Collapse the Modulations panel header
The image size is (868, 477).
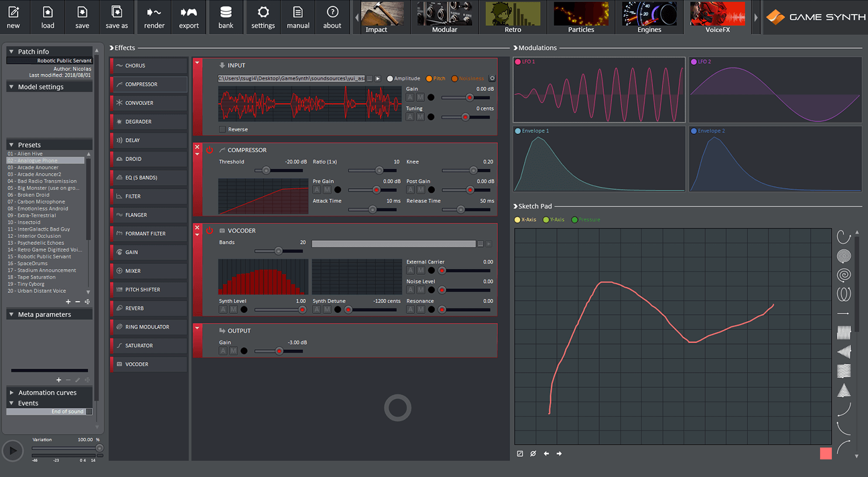pyautogui.click(x=515, y=48)
